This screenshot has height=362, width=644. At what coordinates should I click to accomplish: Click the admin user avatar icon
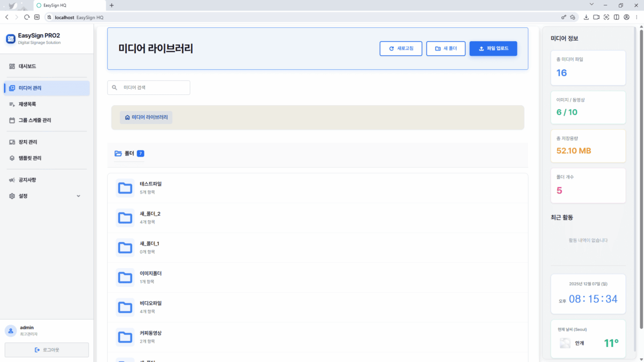(x=11, y=331)
